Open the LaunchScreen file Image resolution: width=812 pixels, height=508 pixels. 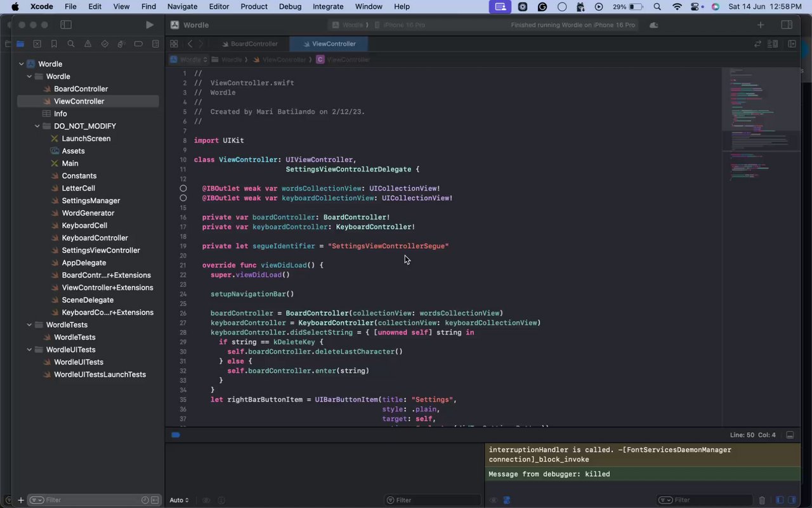(86, 138)
